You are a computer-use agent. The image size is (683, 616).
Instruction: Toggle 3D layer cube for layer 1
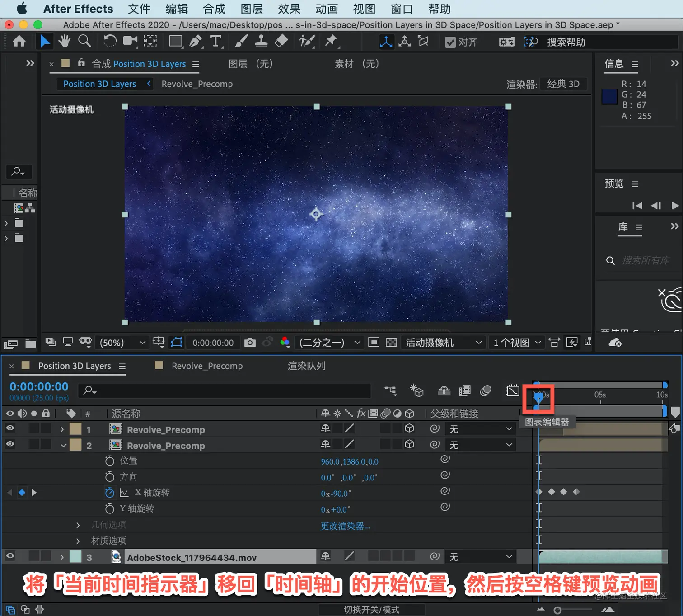coord(409,428)
